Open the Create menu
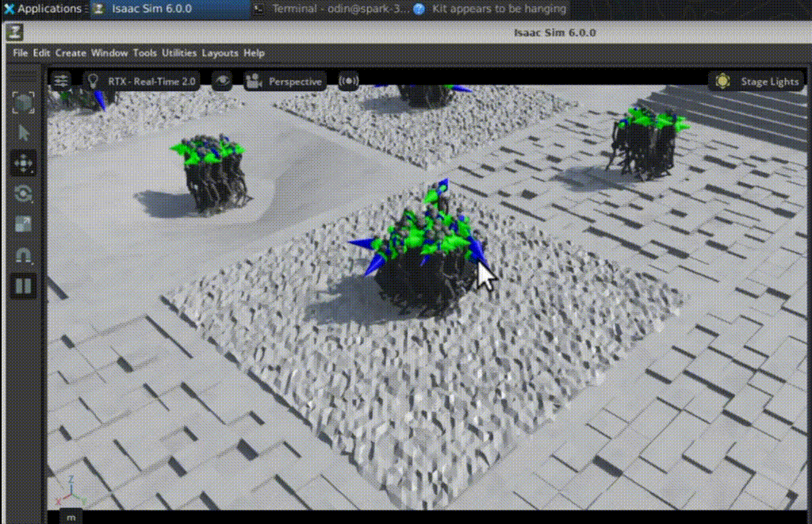The height and width of the screenshot is (524, 812). coord(71,53)
